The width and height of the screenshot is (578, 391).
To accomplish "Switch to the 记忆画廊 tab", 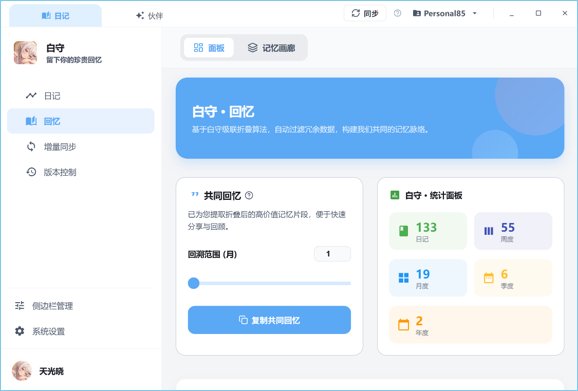I will coord(271,48).
